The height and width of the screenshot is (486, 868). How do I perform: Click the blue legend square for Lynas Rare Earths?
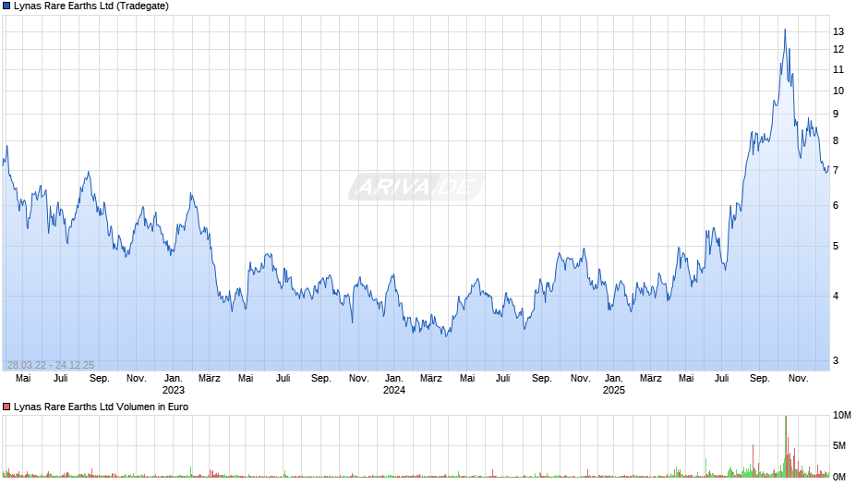pos(6,6)
